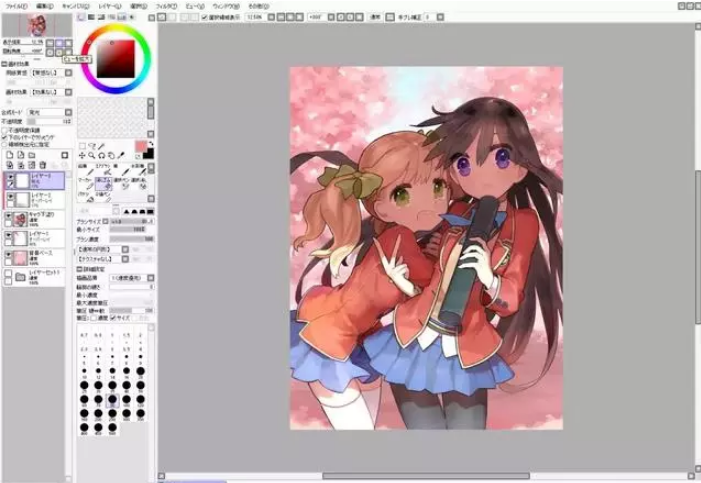Toggle 不透明度保護 preserve opacity checkbox
Viewport: 701px width, 483px height.
point(5,130)
